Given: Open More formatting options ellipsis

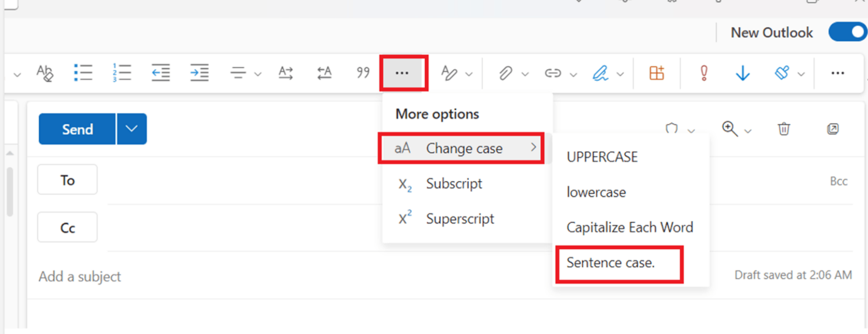Looking at the screenshot, I should [x=402, y=73].
